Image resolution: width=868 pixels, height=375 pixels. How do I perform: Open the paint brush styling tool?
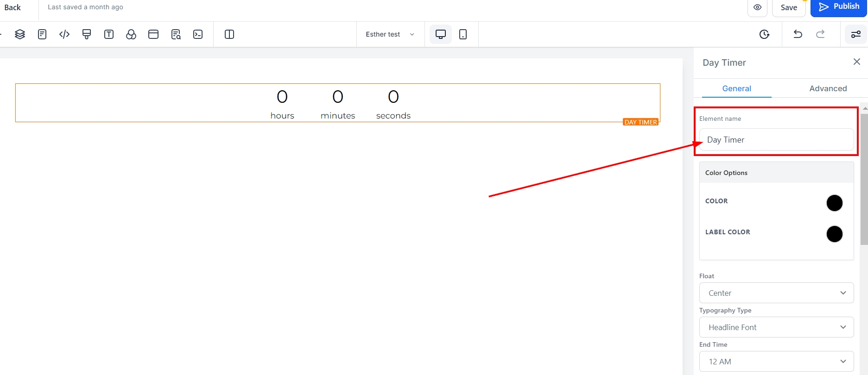(87, 34)
